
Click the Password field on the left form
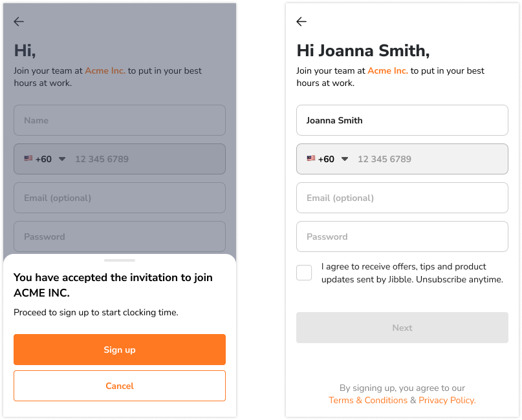click(x=119, y=236)
